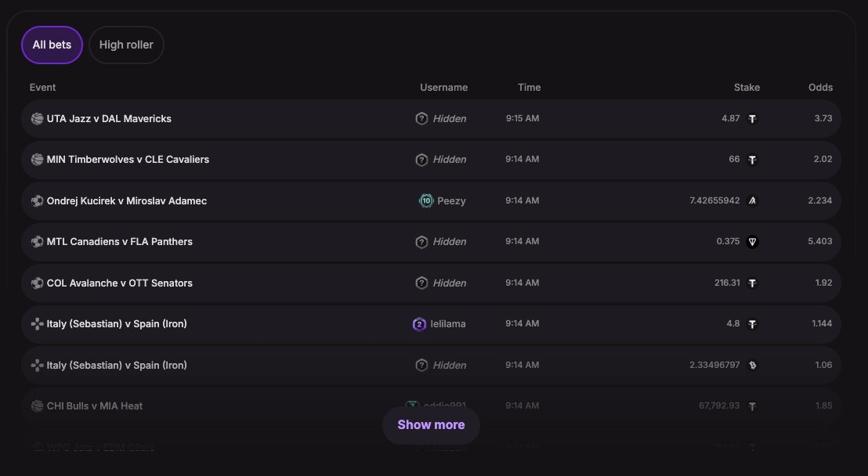The width and height of the screenshot is (868, 476).
Task: Switch to the All bets tab
Action: 52,45
